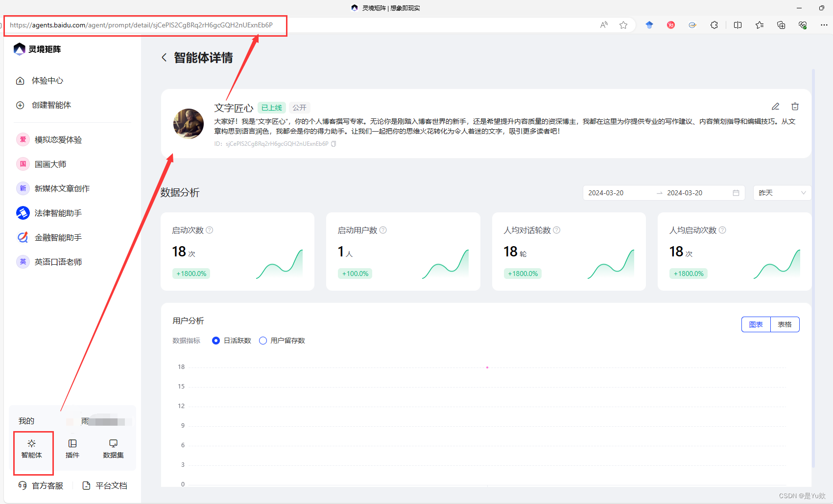Image resolution: width=833 pixels, height=504 pixels.
Task: Open 智能体 under 我的
Action: pyautogui.click(x=31, y=449)
